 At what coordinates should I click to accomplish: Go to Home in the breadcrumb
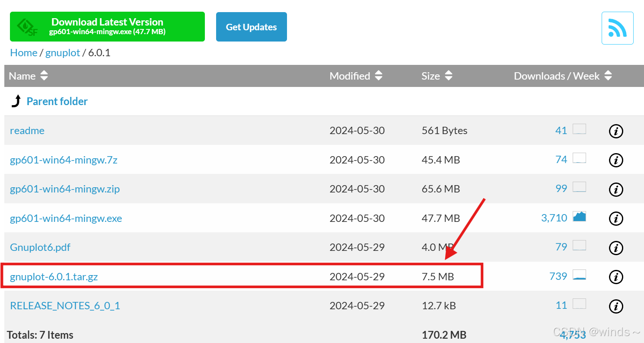[24, 53]
